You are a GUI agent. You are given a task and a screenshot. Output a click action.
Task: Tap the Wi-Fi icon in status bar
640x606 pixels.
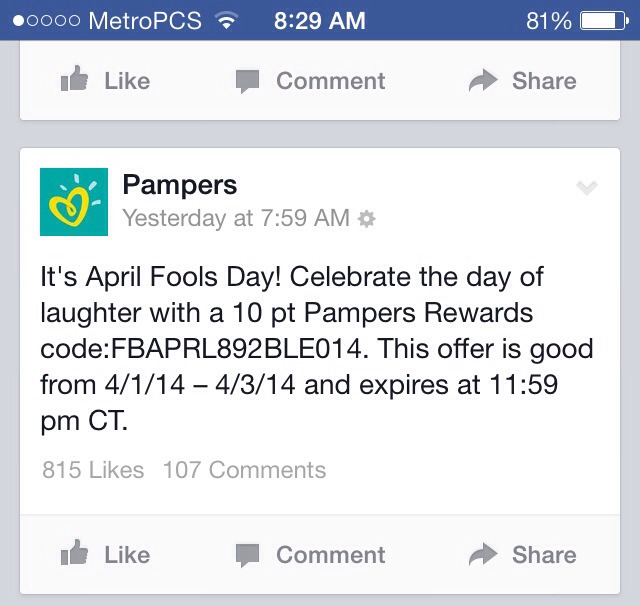coord(227,20)
